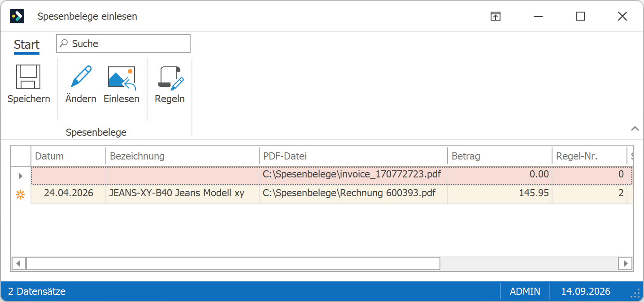This screenshot has width=644, height=302.
Task: Click the PDF-Datei column header
Action: pyautogui.click(x=353, y=156)
